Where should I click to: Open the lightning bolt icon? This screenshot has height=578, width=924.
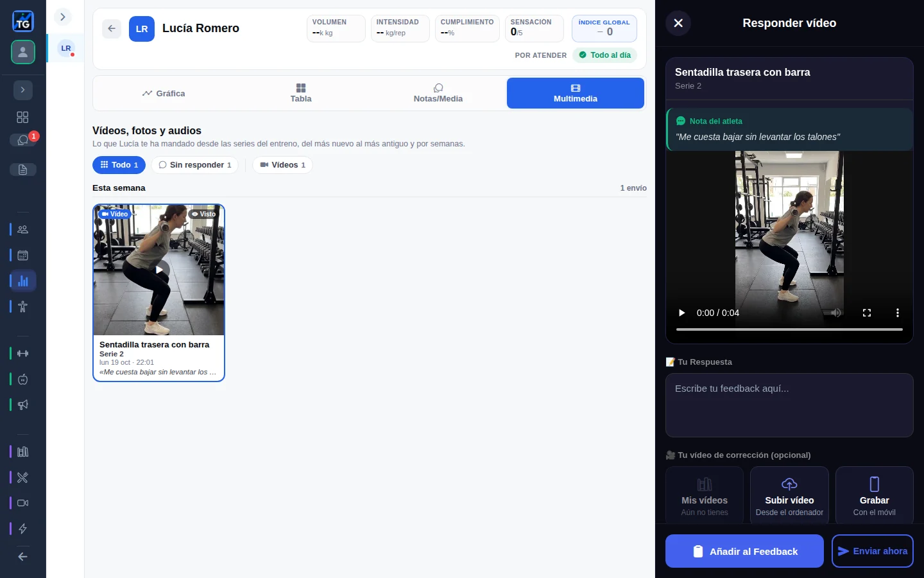23,529
